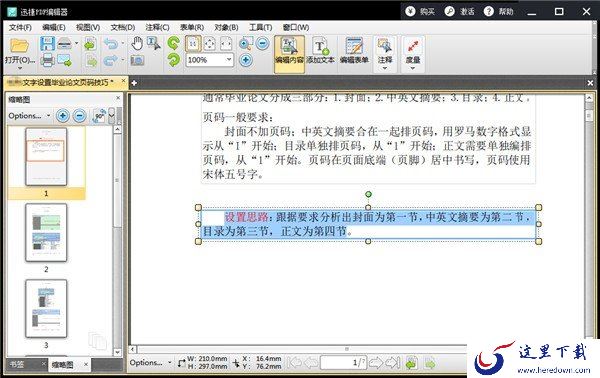Select page 1 thumbnail

[46, 157]
